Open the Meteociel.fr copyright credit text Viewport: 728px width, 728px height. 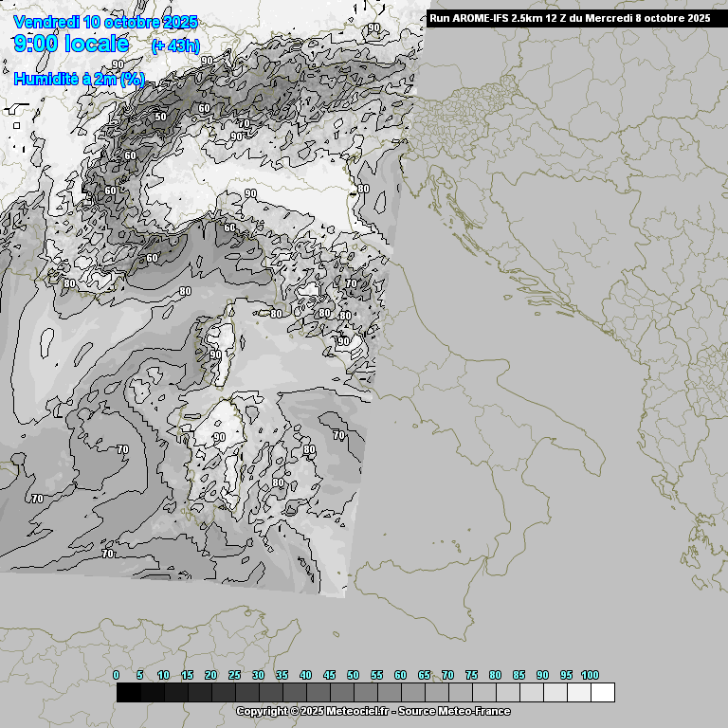click(373, 711)
